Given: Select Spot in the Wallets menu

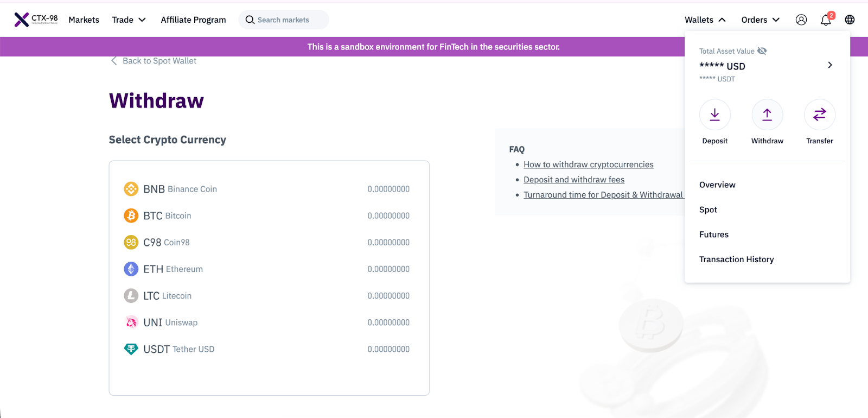Looking at the screenshot, I should click(708, 210).
